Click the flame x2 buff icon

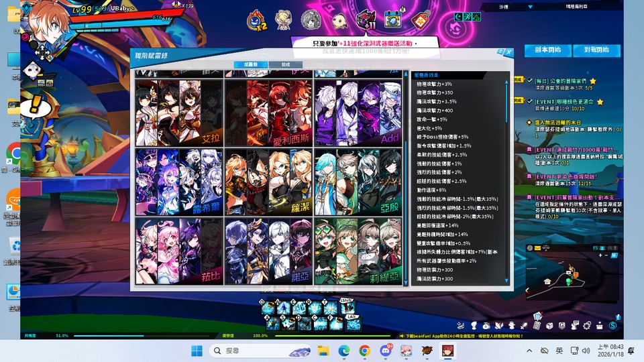(256, 19)
